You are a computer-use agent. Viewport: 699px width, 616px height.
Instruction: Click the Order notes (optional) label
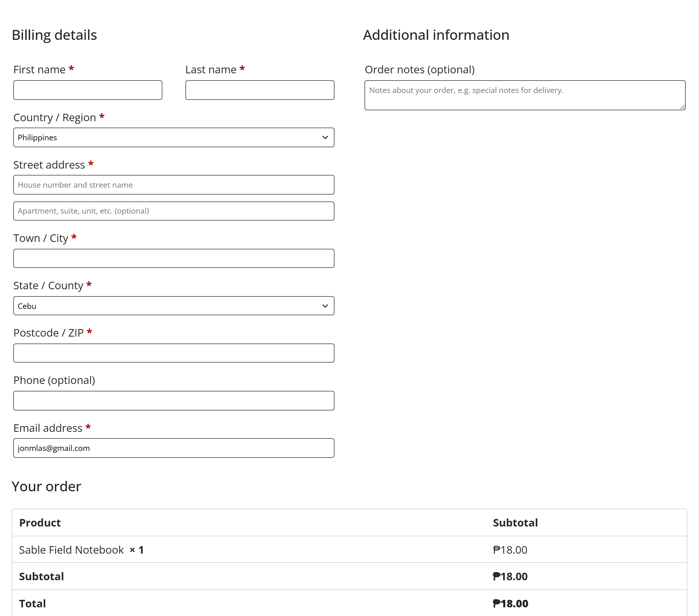point(420,70)
